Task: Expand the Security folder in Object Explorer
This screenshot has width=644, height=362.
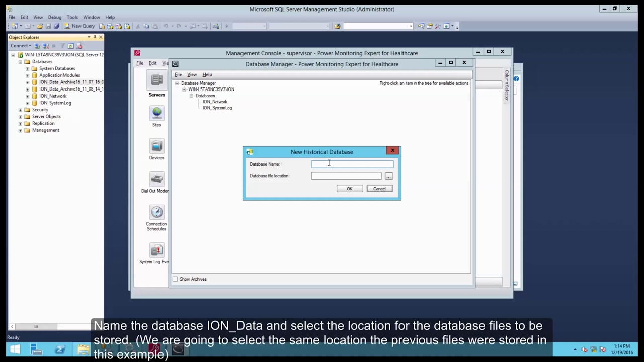Action: [20, 110]
